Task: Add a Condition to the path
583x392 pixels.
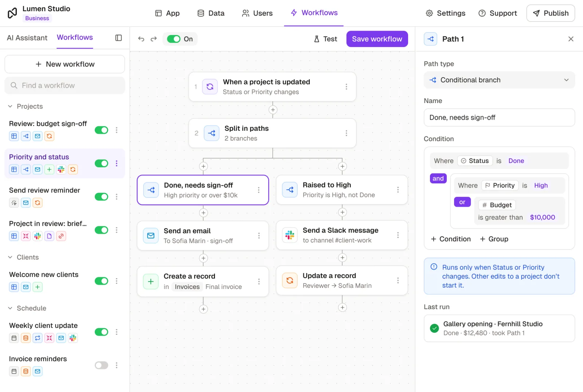Action: pyautogui.click(x=451, y=239)
